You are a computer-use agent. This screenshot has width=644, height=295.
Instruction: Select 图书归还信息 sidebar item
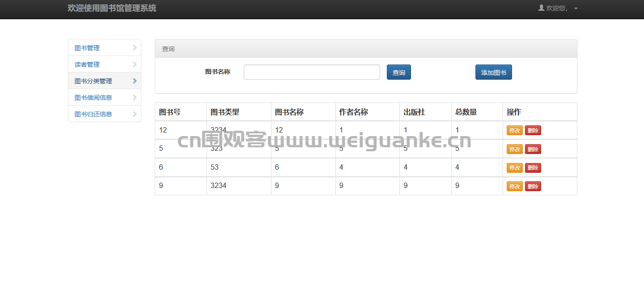point(105,114)
